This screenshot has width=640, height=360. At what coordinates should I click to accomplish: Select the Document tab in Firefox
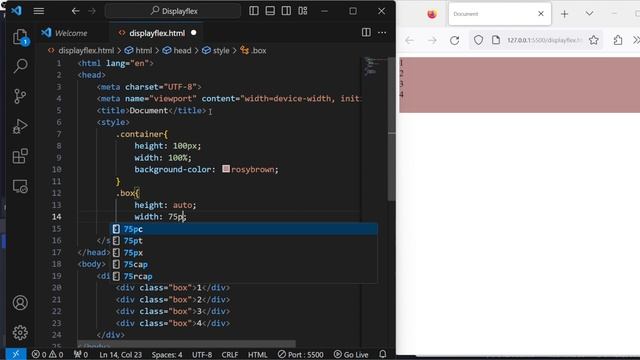pyautogui.click(x=500, y=14)
